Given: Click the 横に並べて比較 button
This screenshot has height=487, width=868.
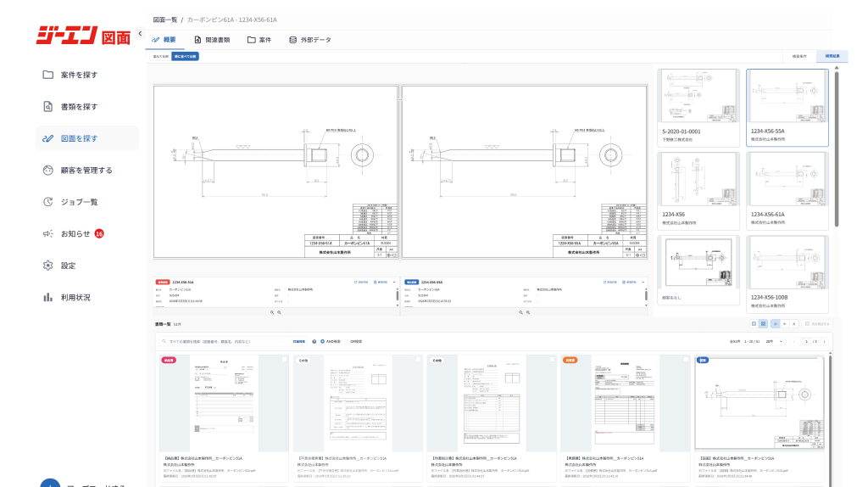Looking at the screenshot, I should tap(185, 57).
